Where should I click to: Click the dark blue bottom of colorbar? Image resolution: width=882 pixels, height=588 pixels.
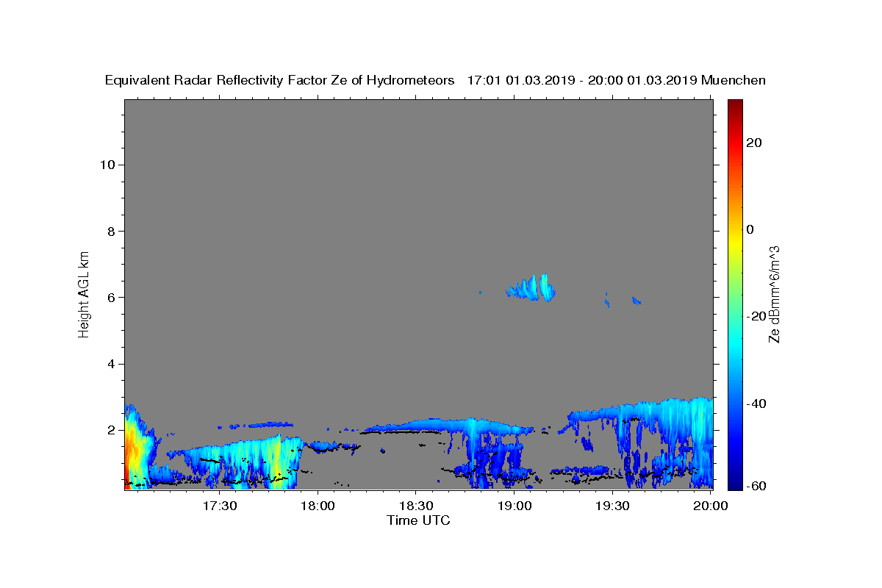click(735, 481)
